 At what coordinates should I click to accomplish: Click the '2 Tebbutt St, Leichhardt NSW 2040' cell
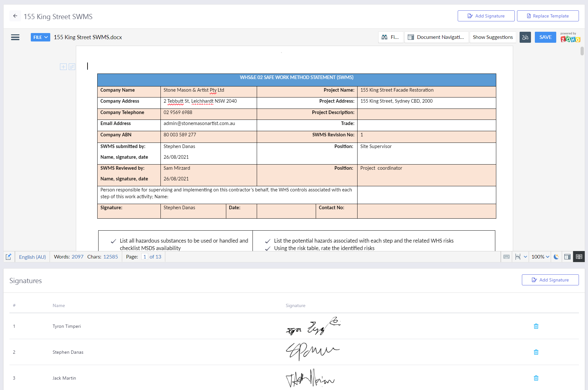tap(209, 103)
